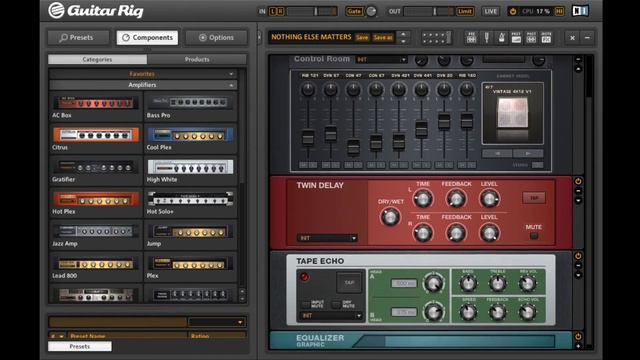This screenshot has width=640, height=360.
Task: Toggle Tape Echo power on/off
Action: point(578,256)
